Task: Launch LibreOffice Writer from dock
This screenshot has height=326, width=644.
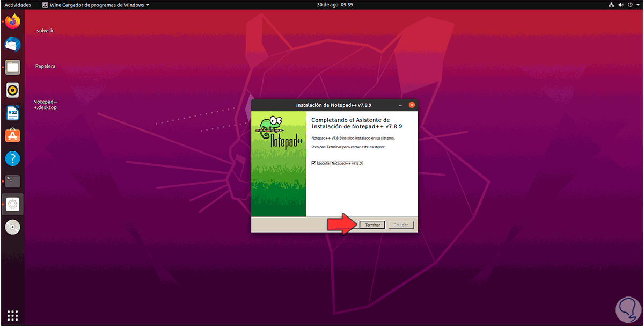Action: (x=13, y=113)
